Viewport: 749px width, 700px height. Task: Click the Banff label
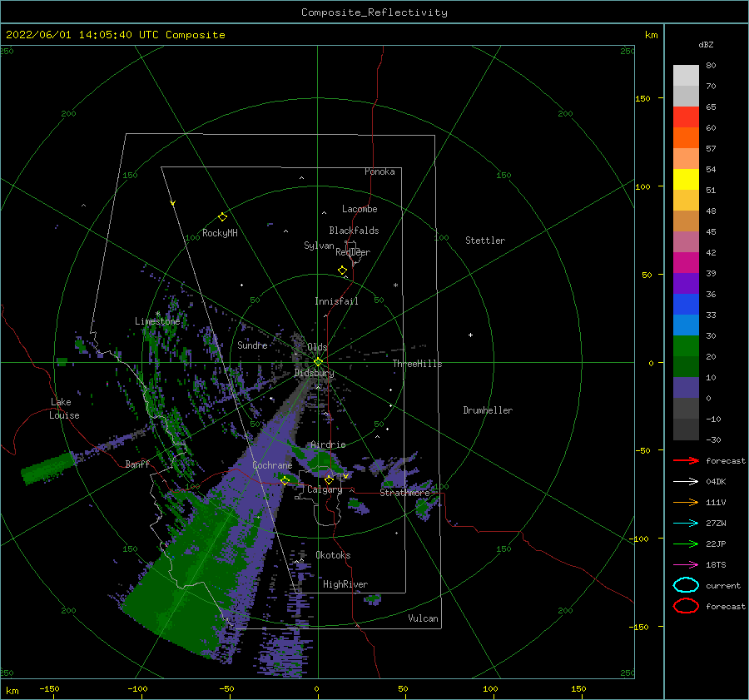(137, 464)
